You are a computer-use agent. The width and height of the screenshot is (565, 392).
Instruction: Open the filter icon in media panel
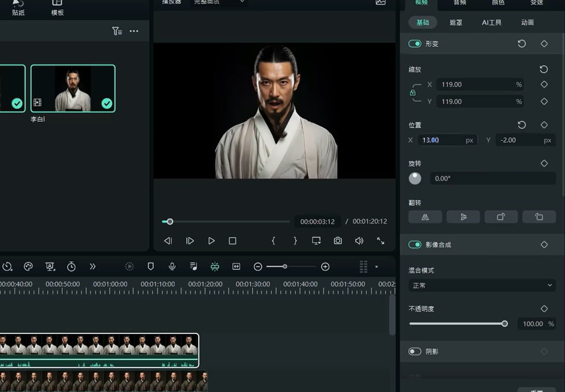point(117,31)
